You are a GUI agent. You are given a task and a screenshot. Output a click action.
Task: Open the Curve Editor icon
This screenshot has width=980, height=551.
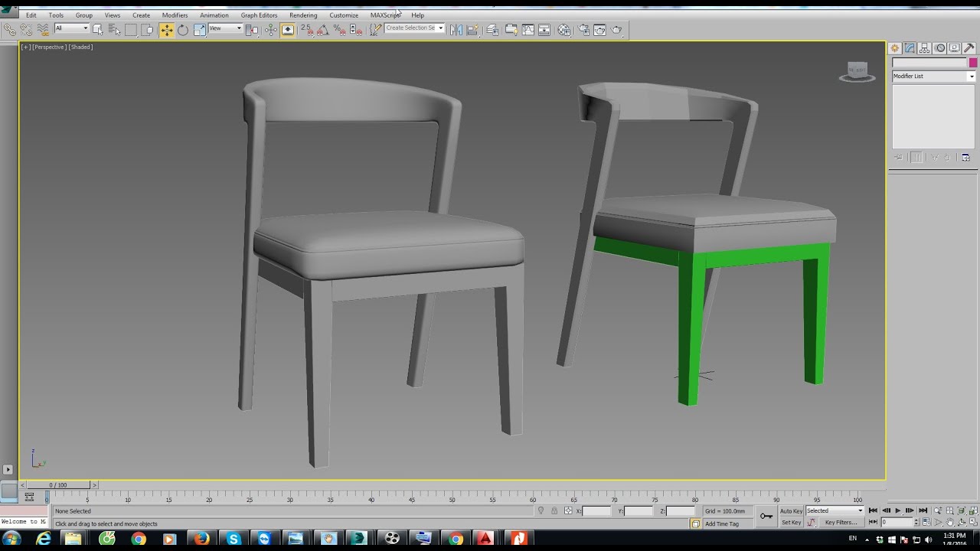(x=528, y=30)
